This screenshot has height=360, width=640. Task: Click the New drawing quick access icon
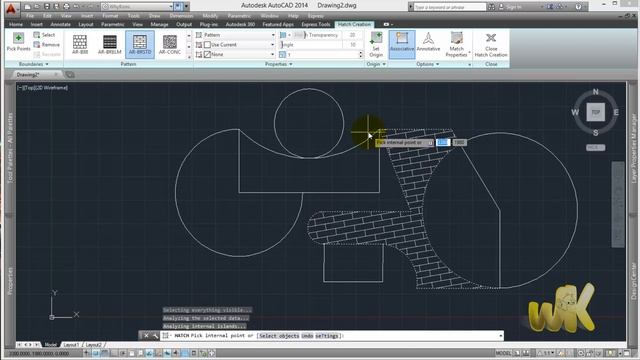(27, 7)
